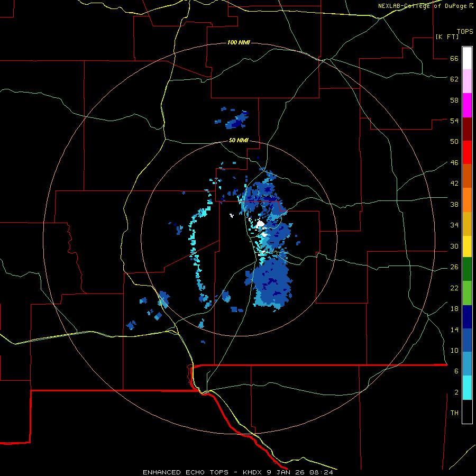
Task: Click the dark green legend swatch
Action: point(467,269)
